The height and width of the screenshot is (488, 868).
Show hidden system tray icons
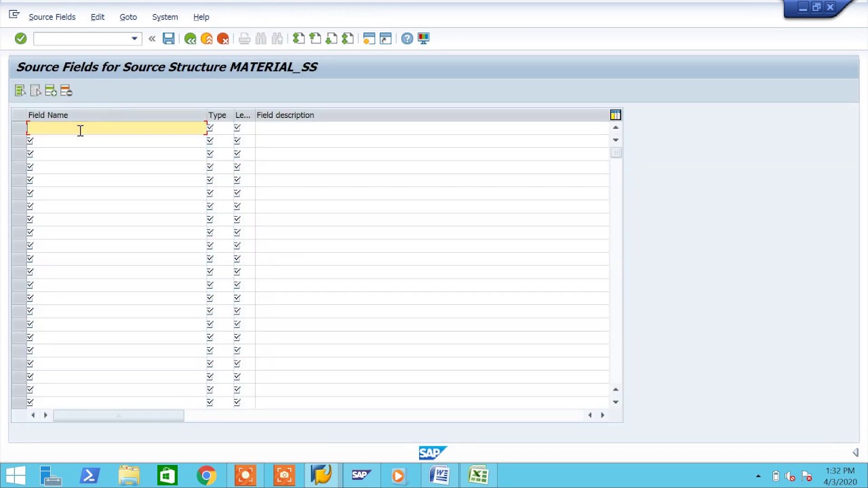coord(758,476)
